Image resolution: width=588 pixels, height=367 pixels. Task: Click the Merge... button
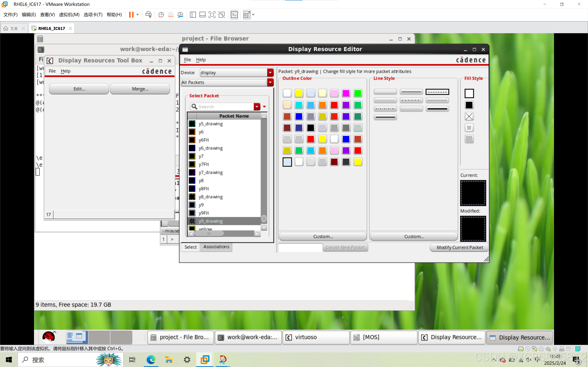(140, 89)
